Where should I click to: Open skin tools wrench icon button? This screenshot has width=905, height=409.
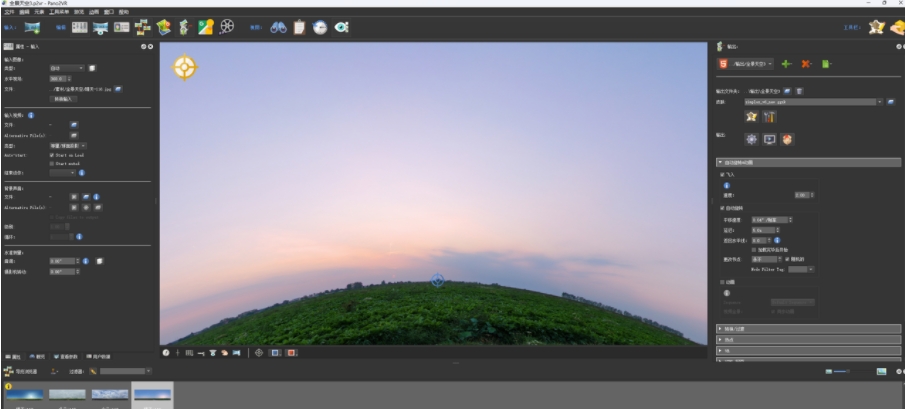pos(769,117)
